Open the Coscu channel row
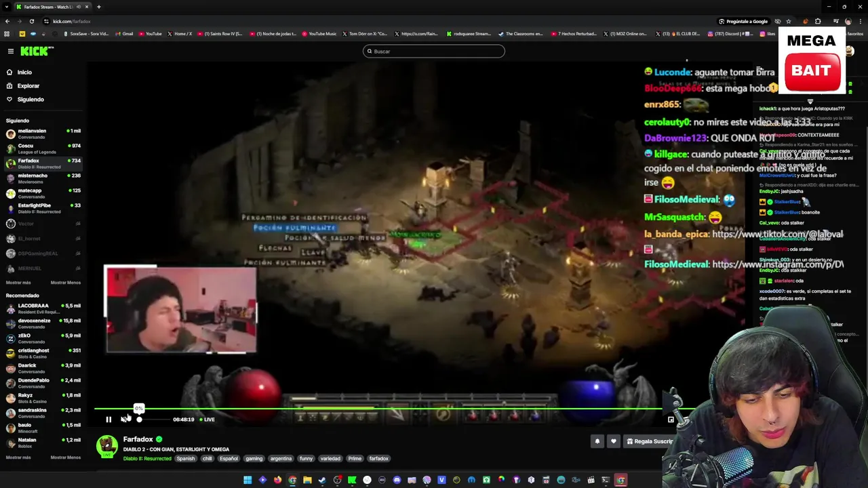868x488 pixels. (x=43, y=148)
